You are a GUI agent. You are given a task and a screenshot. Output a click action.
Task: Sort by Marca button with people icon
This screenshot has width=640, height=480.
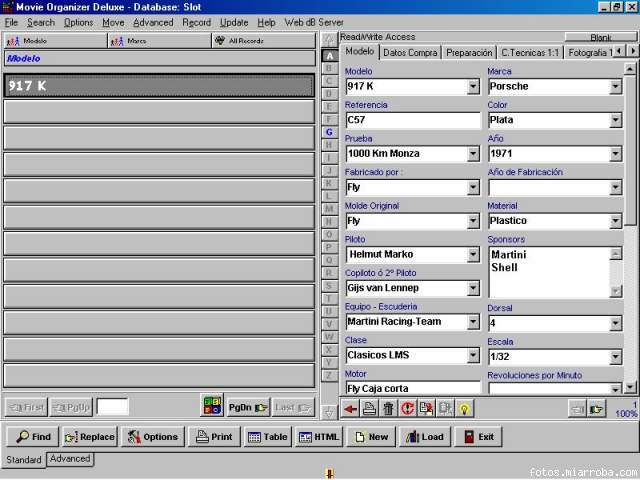tap(160, 41)
